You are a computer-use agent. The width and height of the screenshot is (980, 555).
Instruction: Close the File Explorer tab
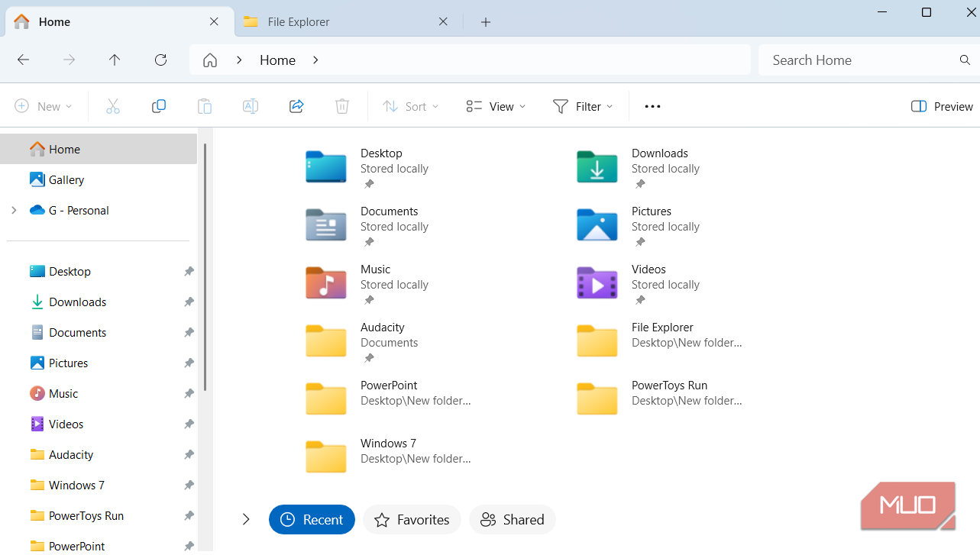tap(443, 22)
